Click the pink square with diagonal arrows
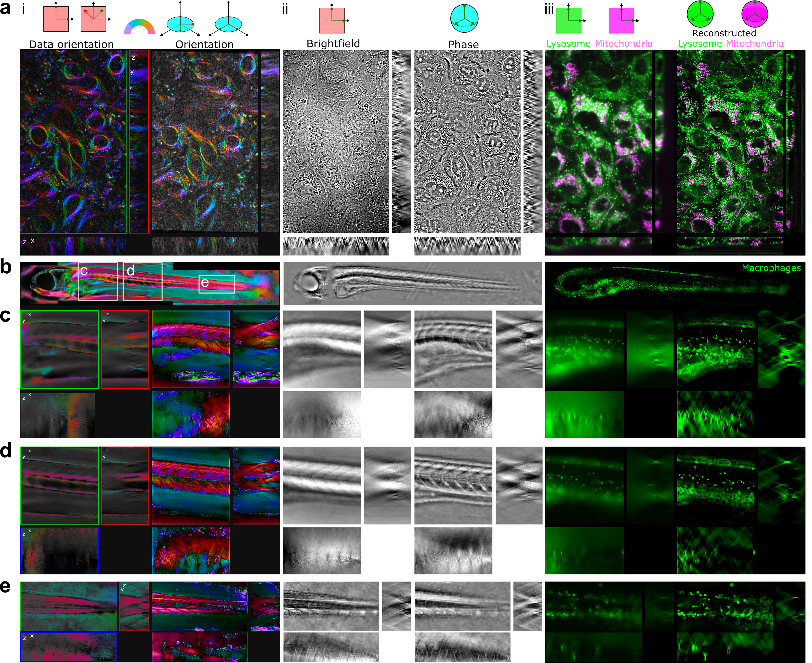 (93, 19)
